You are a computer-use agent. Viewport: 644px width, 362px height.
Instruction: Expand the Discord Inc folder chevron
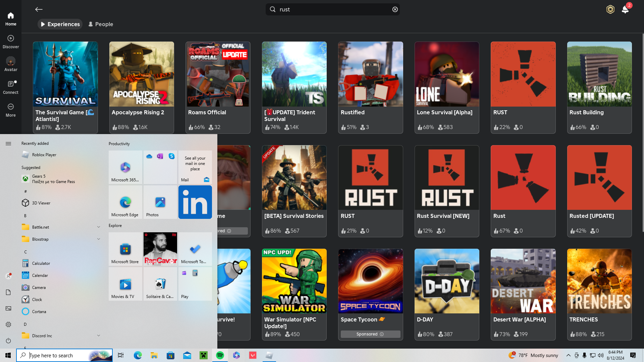coord(99,336)
